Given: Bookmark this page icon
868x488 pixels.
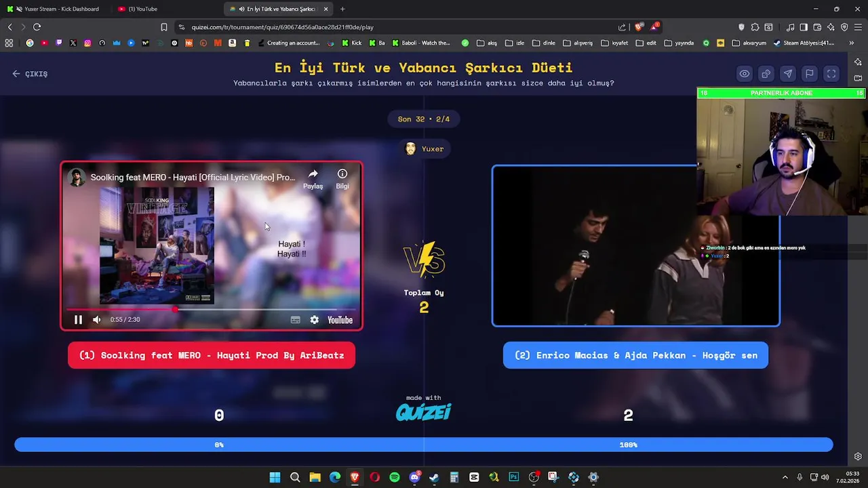Looking at the screenshot, I should pyautogui.click(x=164, y=27).
